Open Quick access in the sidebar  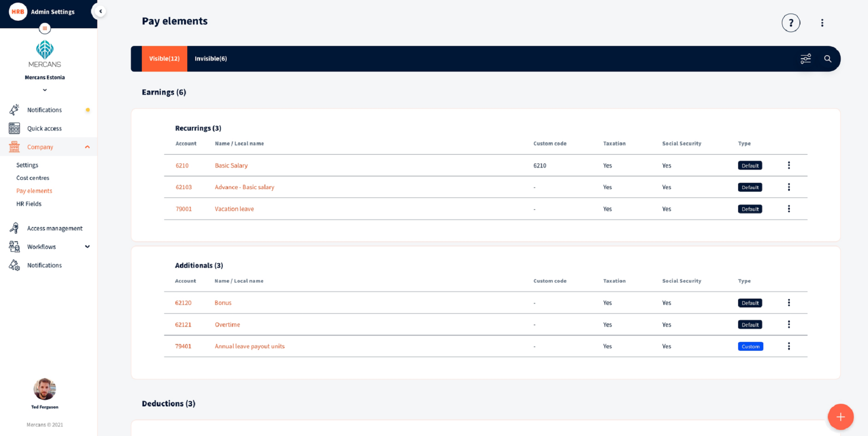(x=44, y=128)
